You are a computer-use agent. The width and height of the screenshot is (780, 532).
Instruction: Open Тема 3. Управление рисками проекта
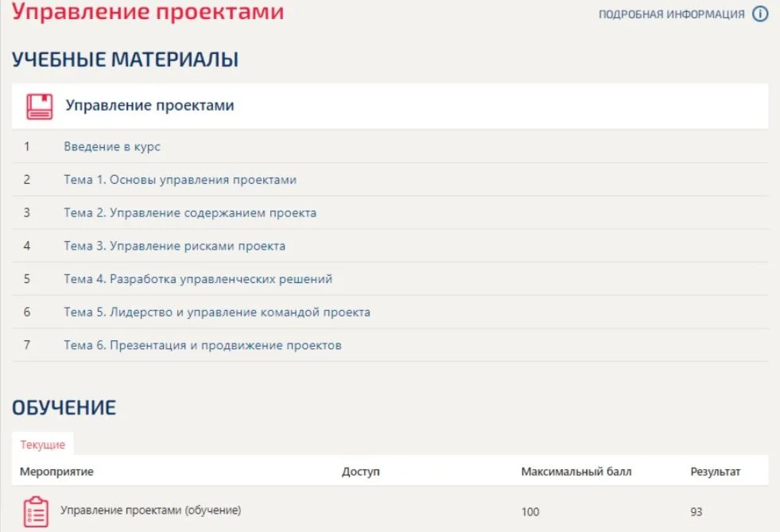[x=175, y=246]
